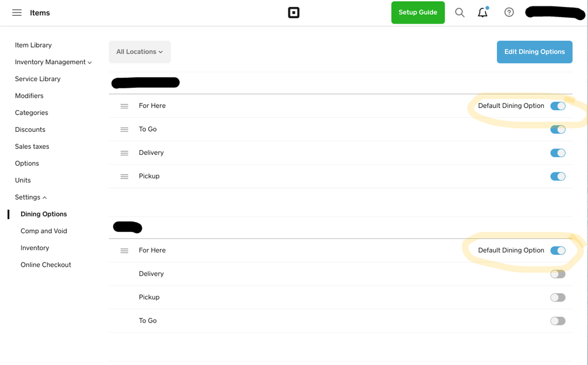Screen dimensions: 588x365
Task: Open Comp and Void settings
Action: pos(44,231)
